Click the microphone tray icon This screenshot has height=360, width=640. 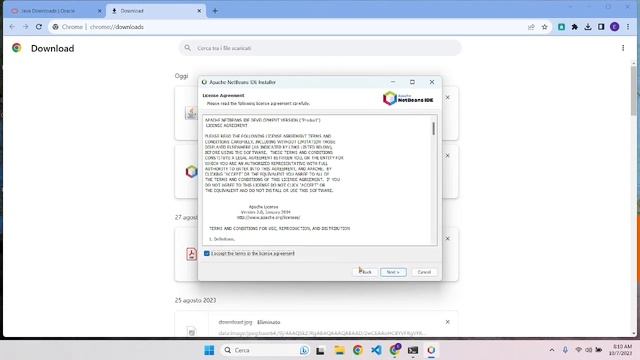[565, 350]
